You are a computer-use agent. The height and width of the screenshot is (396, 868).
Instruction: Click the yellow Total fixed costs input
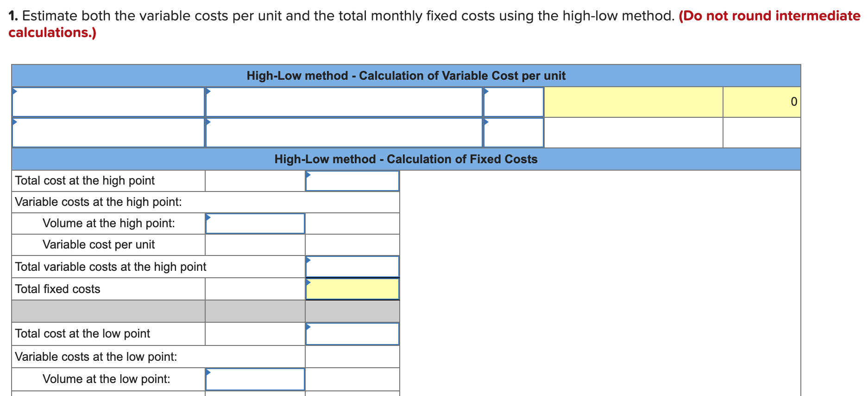point(352,289)
